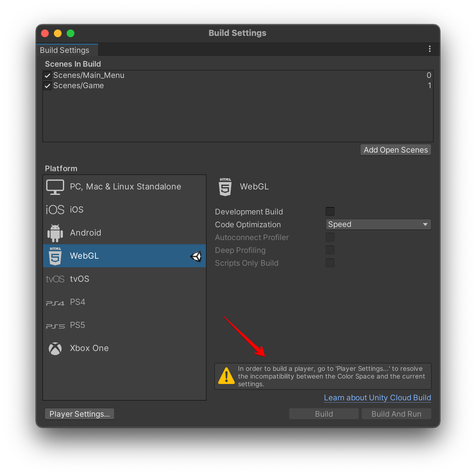Uncheck the Scenes/Game scene checkbox
476x475 pixels.
(47, 86)
